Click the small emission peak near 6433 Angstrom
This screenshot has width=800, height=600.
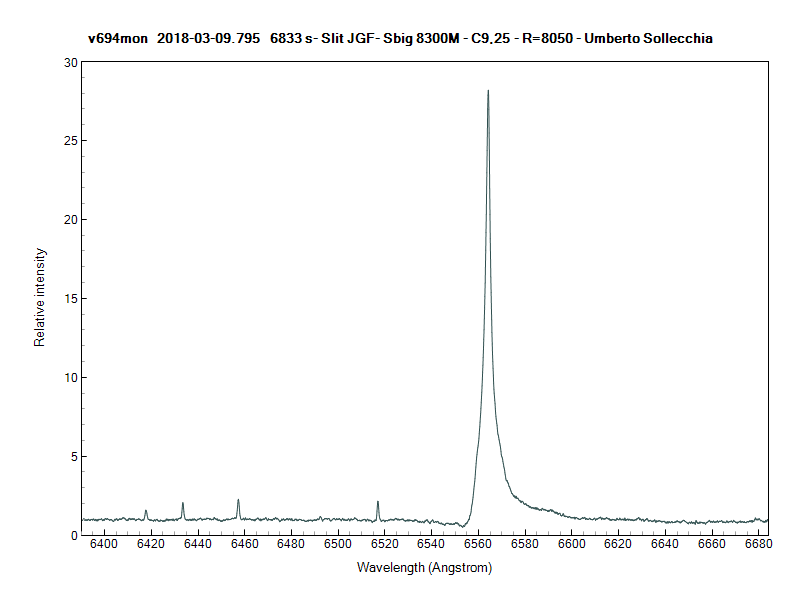(x=183, y=503)
